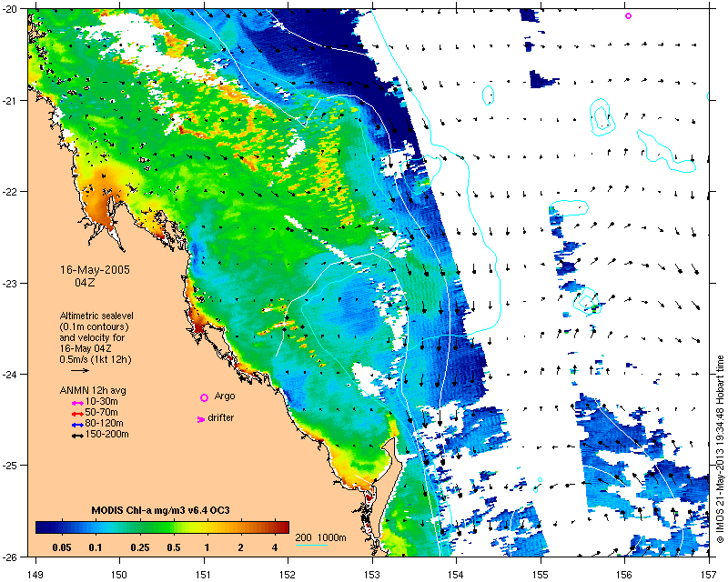Click the '16-May 04Z' legend line
This screenshot has height=582, width=728.
coord(86,348)
